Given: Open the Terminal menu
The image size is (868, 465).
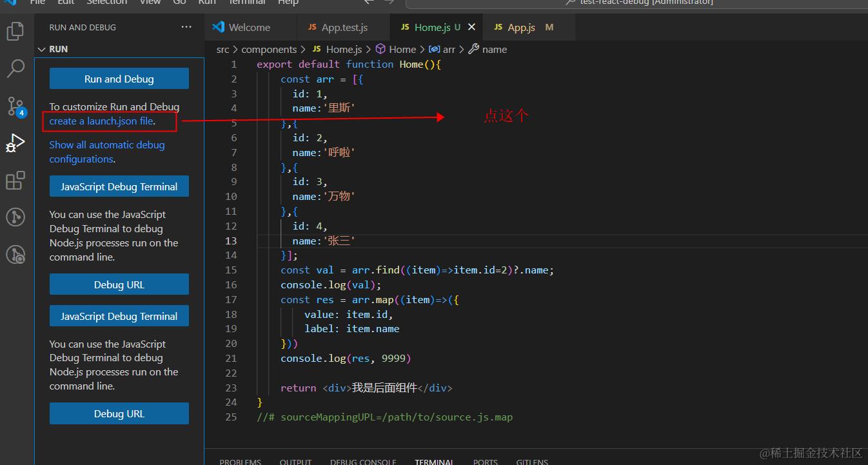Looking at the screenshot, I should [248, 3].
